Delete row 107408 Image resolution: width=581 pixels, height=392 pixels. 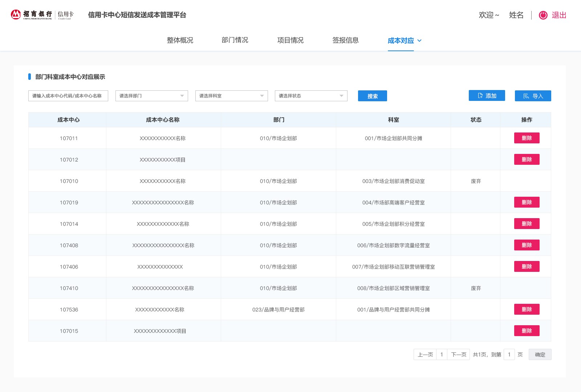pyautogui.click(x=527, y=245)
